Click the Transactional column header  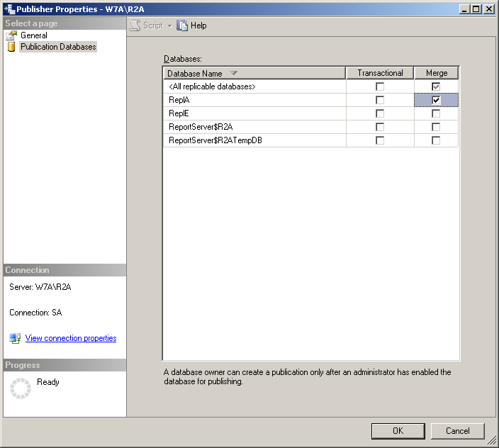pyautogui.click(x=380, y=73)
